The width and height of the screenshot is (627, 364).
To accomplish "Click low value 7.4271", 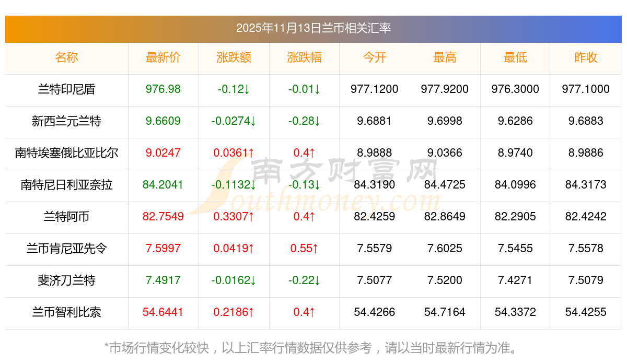I will (515, 280).
